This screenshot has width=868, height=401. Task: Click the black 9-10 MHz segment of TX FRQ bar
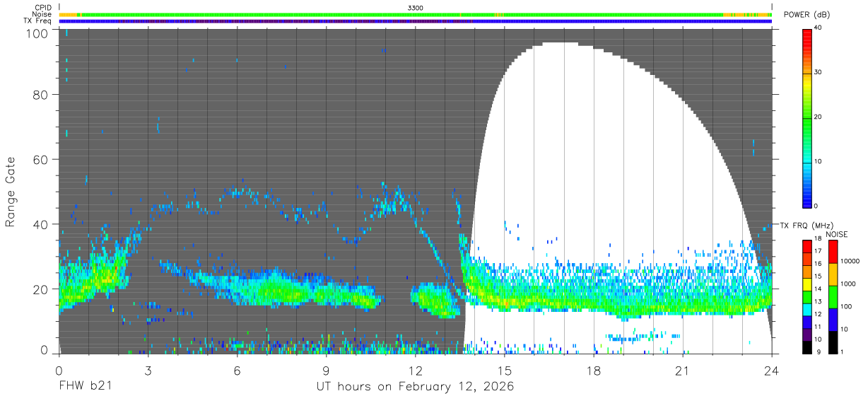coord(807,347)
